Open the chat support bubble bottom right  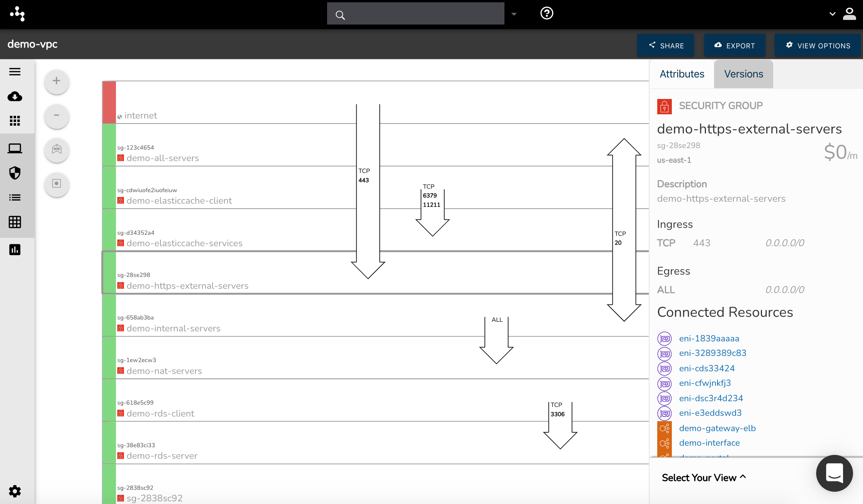coord(834,473)
